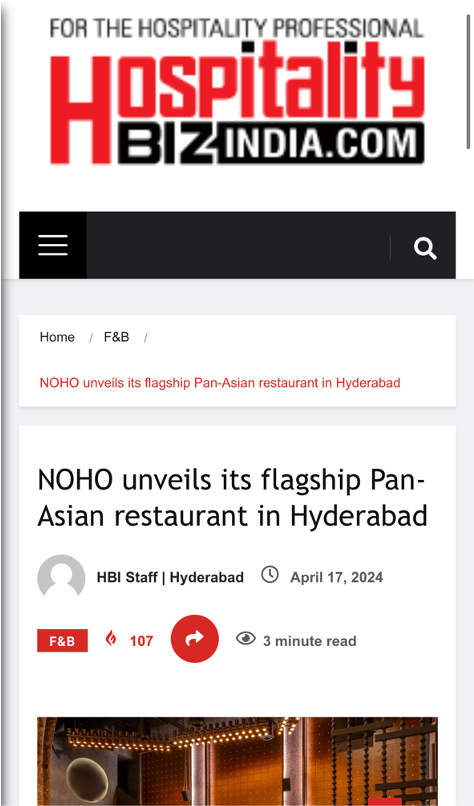This screenshot has height=806, width=474.
Task: Click the empty dark navigation bar area
Action: click(238, 245)
